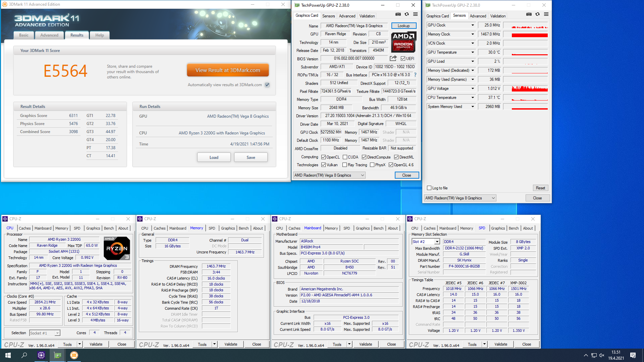Toggle automatically view results at 3DMark.com
644x362 pixels.
[x=267, y=85]
